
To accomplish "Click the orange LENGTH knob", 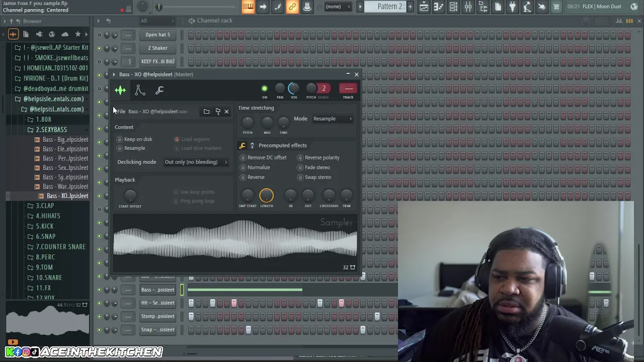I will [x=267, y=196].
